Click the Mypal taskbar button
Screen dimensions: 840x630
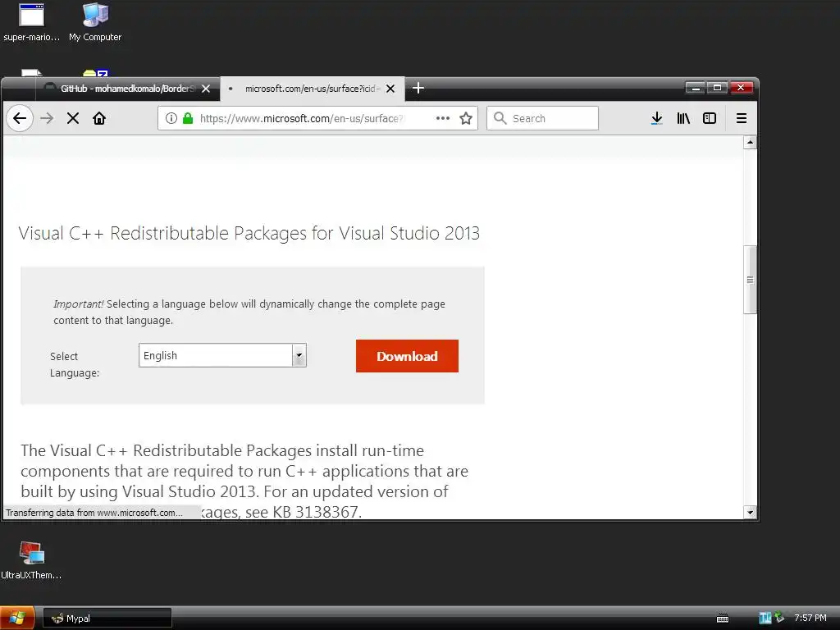(107, 619)
